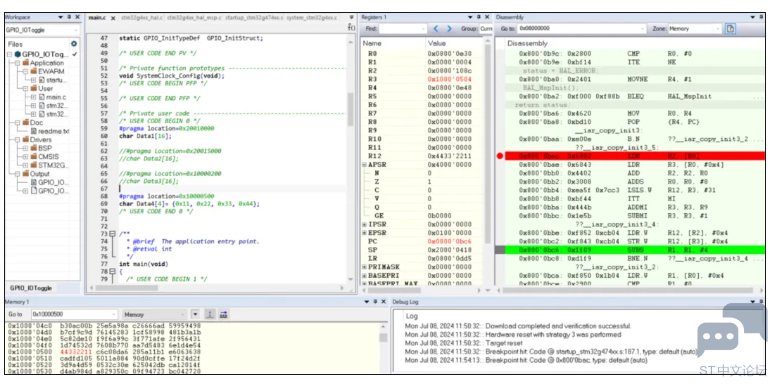This screenshot has height=386, width=776.
Task: Open the GPIO_IOToggle configuration dropdown
Action: pos(43,30)
